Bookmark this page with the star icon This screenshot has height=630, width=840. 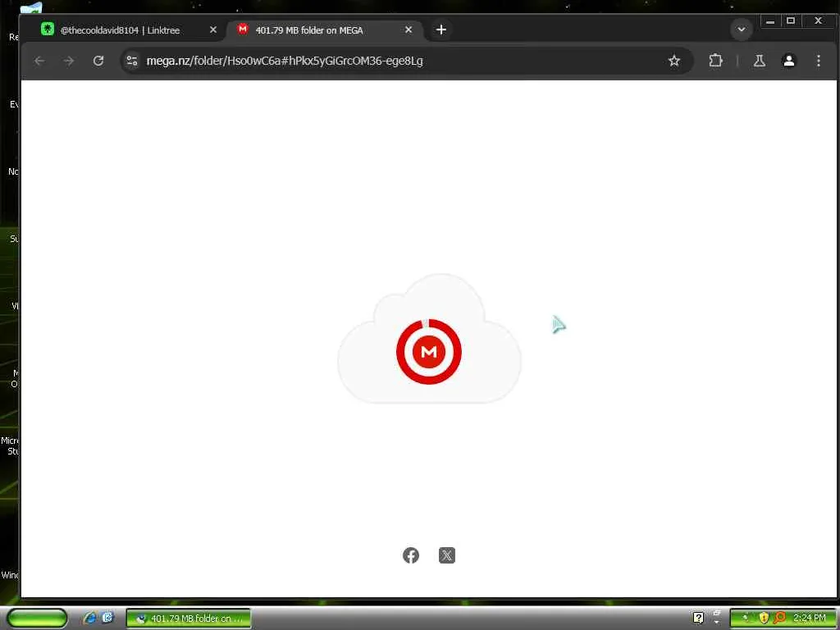click(x=674, y=61)
